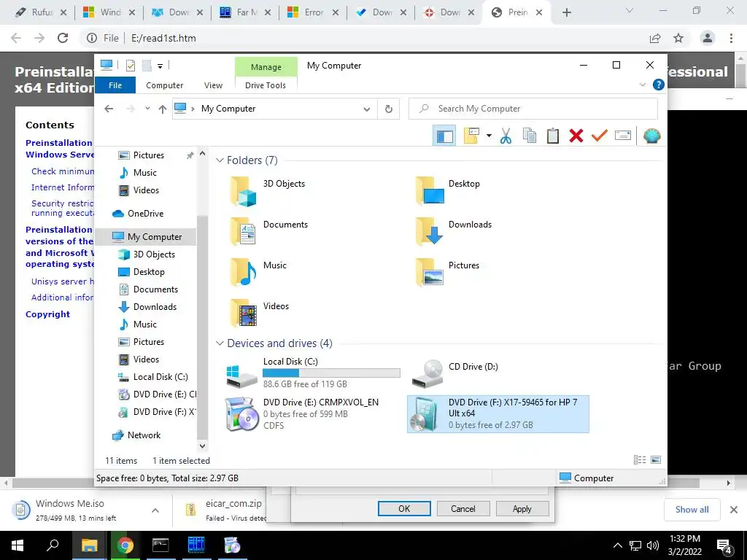Click the Cancel button in dialog

(x=463, y=508)
